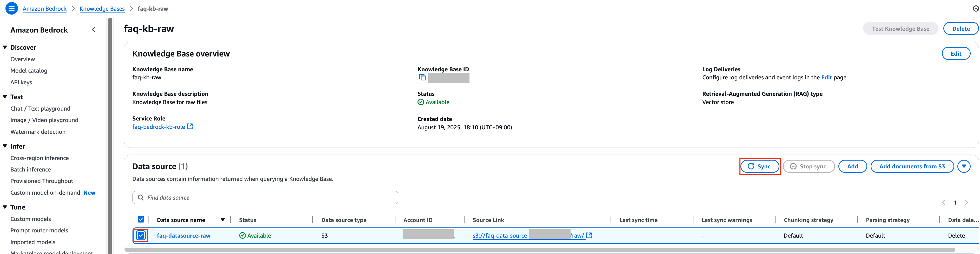Open the Edit link in Log Deliveries
The height and width of the screenshot is (254, 980).
827,77
